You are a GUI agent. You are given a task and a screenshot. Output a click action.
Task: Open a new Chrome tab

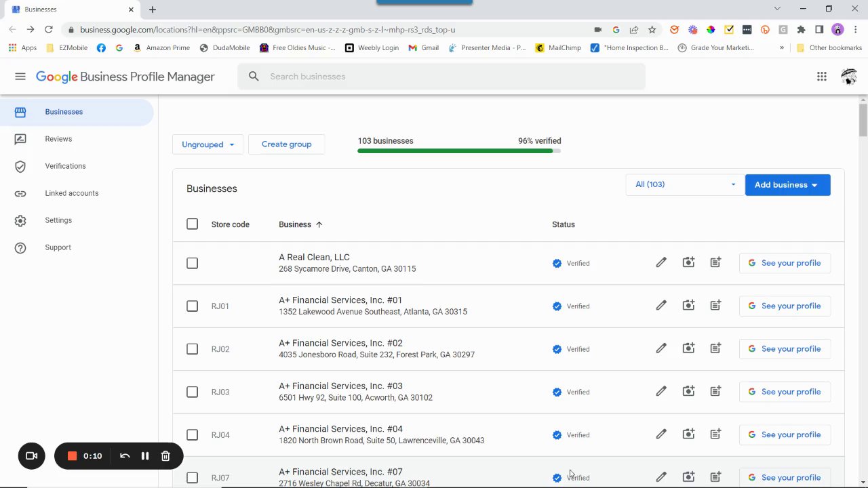coord(153,9)
